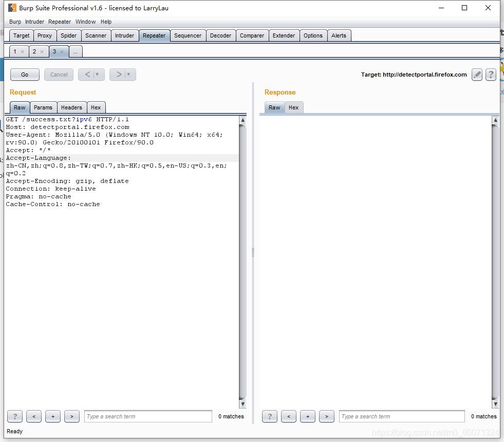Click the plus button in response search bar
This screenshot has height=442, width=504.
click(x=308, y=417)
